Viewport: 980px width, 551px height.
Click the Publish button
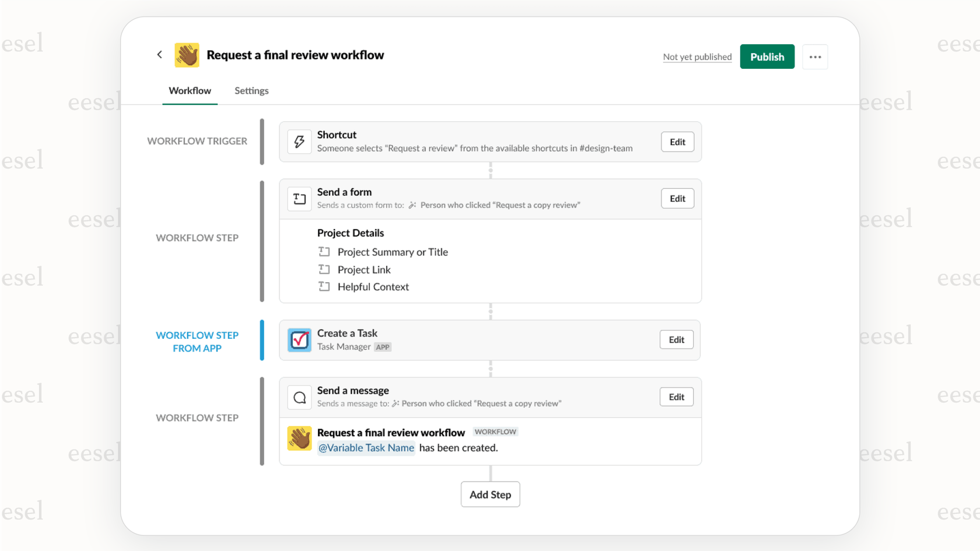click(767, 57)
